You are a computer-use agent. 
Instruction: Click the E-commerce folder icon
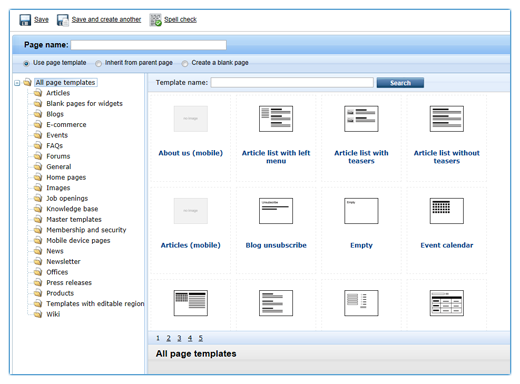[x=38, y=124]
